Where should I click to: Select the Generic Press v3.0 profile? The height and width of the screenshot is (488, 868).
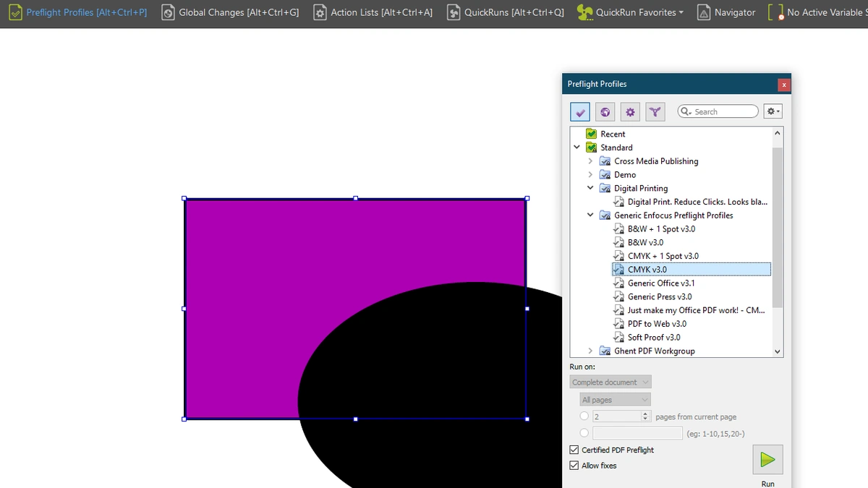(659, 296)
